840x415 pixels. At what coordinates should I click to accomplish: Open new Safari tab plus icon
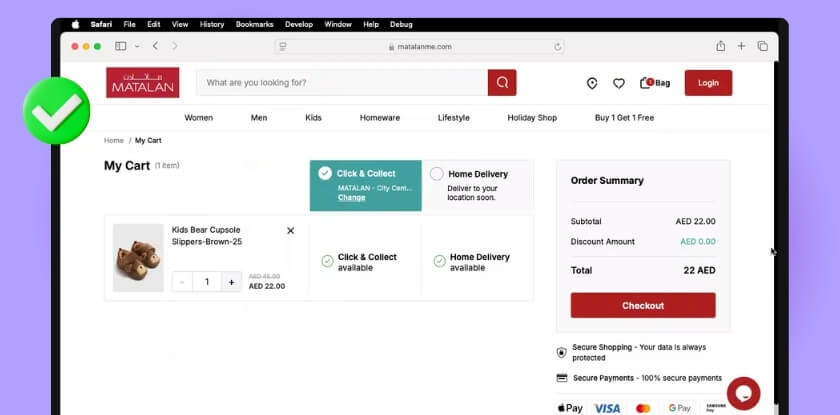click(x=741, y=46)
